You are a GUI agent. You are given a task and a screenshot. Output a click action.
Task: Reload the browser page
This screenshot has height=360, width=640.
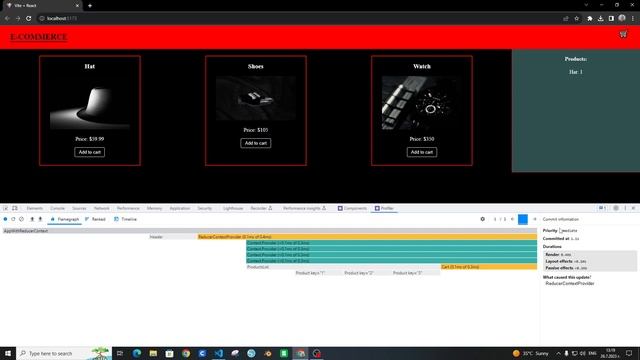29,18
